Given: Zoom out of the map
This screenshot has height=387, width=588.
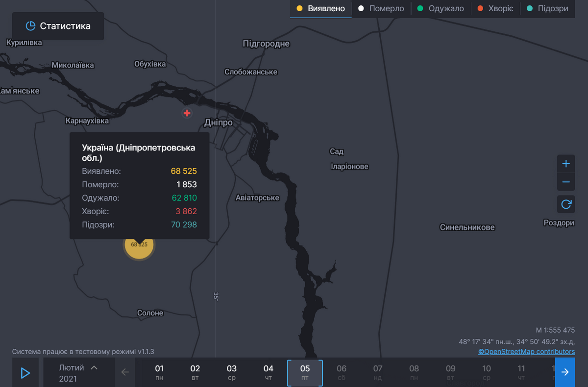Looking at the screenshot, I should pyautogui.click(x=565, y=182).
